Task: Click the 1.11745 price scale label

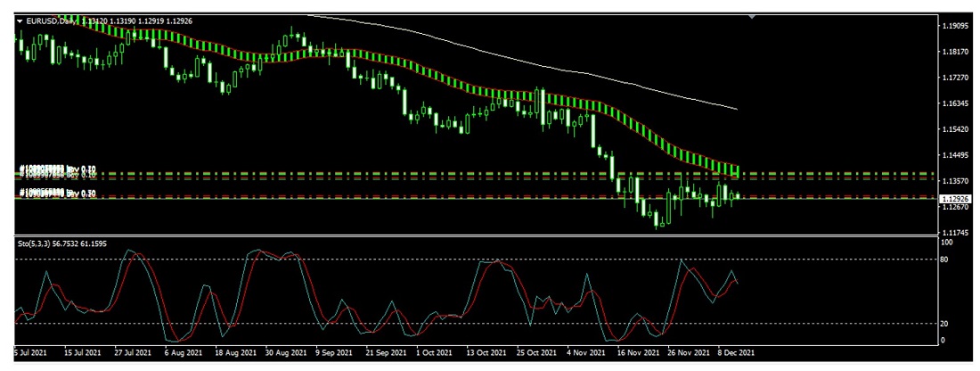Action: pyautogui.click(x=958, y=233)
